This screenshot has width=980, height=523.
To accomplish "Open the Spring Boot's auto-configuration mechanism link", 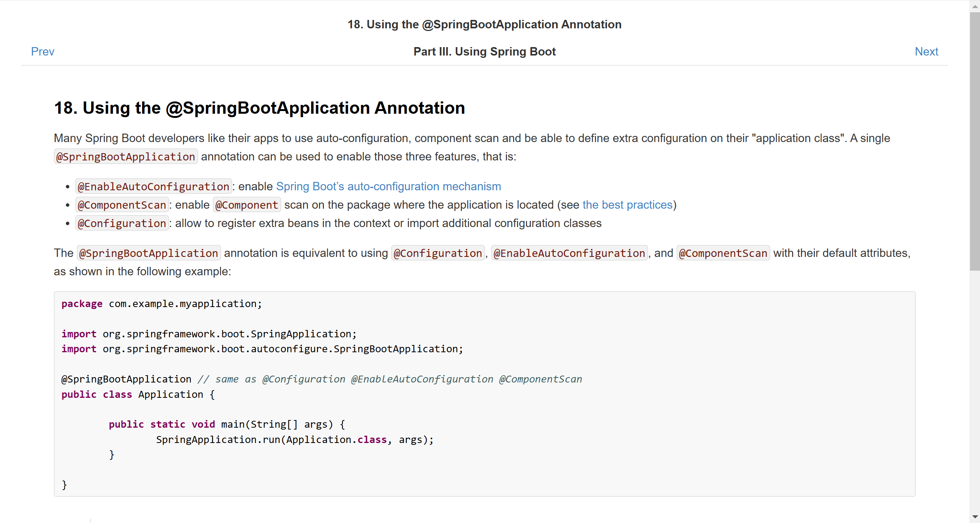I will click(x=388, y=186).
